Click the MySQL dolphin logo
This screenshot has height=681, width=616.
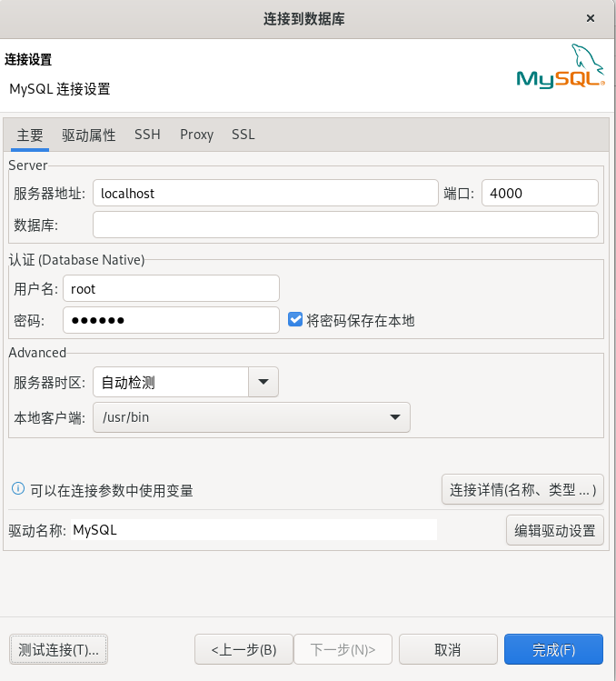coord(561,66)
